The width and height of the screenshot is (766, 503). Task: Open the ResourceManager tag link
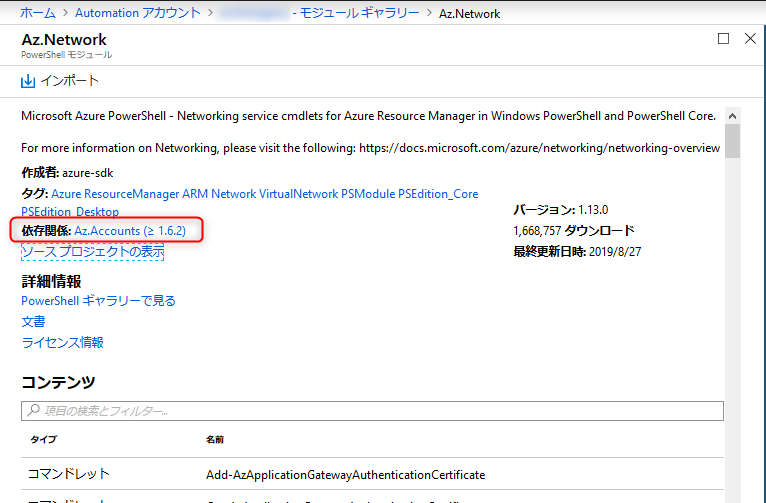[132, 194]
